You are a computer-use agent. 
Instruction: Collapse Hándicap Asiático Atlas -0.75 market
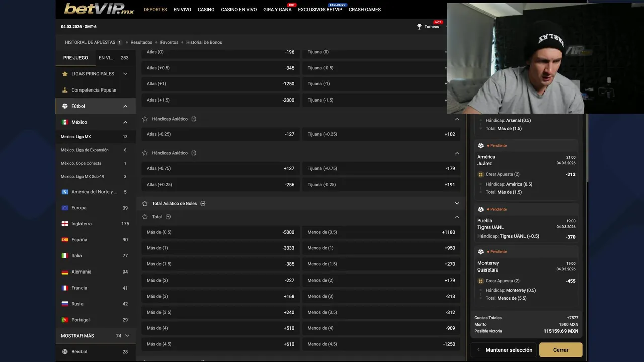[457, 153]
